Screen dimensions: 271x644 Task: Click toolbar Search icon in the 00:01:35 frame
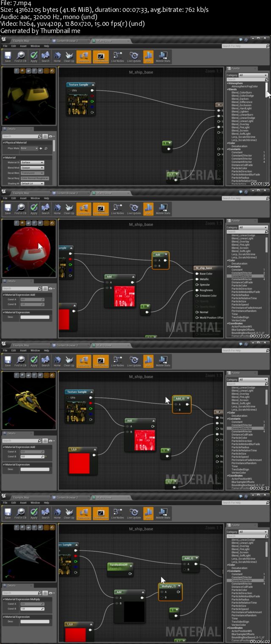tap(45, 56)
